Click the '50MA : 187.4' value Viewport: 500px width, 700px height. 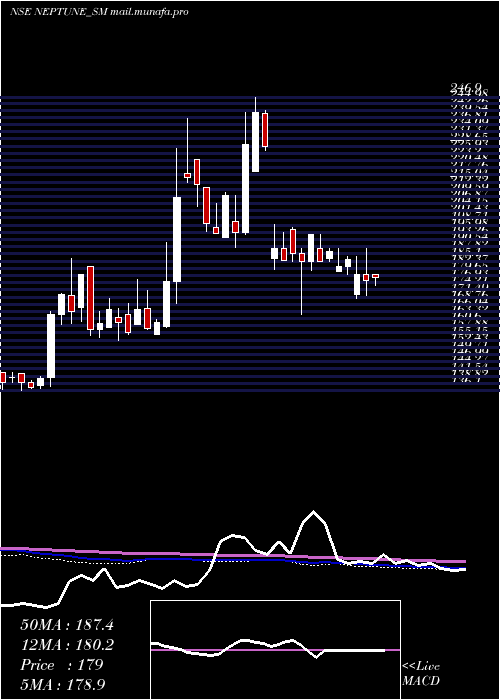[67, 625]
